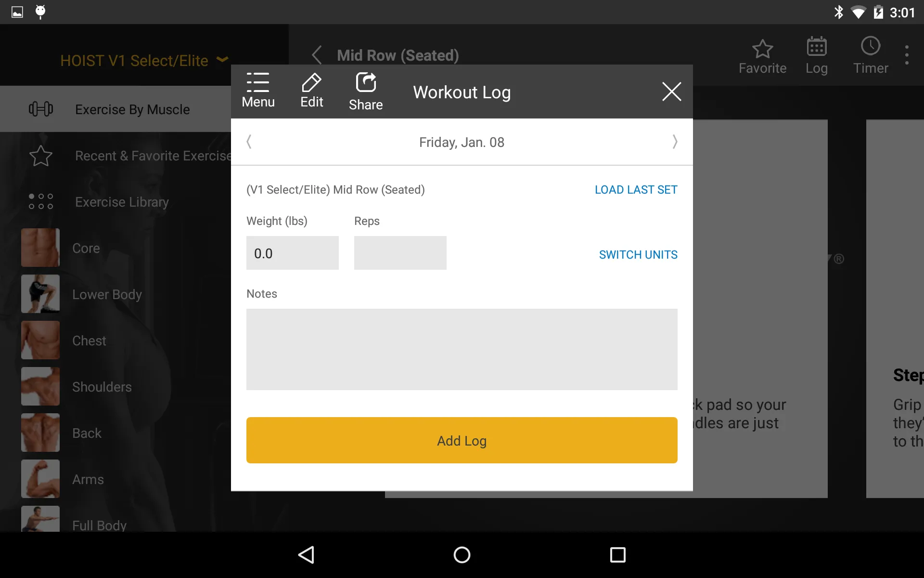Click the Notes text area

[462, 349]
